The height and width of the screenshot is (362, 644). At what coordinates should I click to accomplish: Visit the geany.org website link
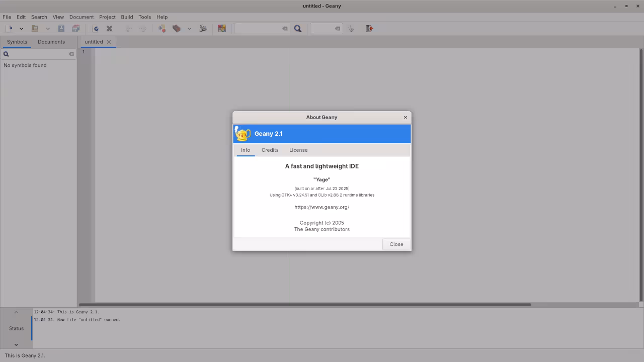(321, 207)
